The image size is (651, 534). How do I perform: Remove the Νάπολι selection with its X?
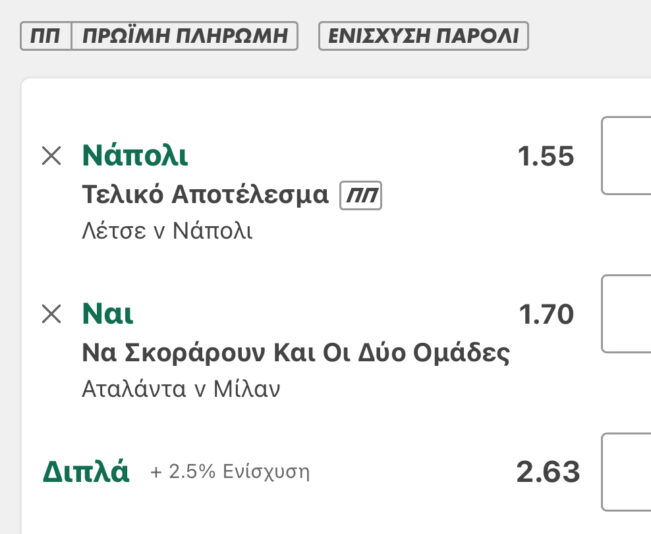pos(51,156)
